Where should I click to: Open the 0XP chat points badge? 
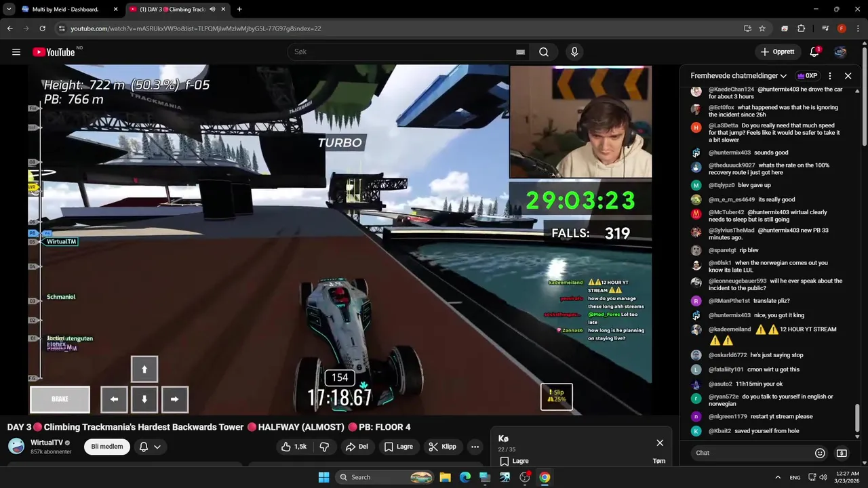click(807, 76)
